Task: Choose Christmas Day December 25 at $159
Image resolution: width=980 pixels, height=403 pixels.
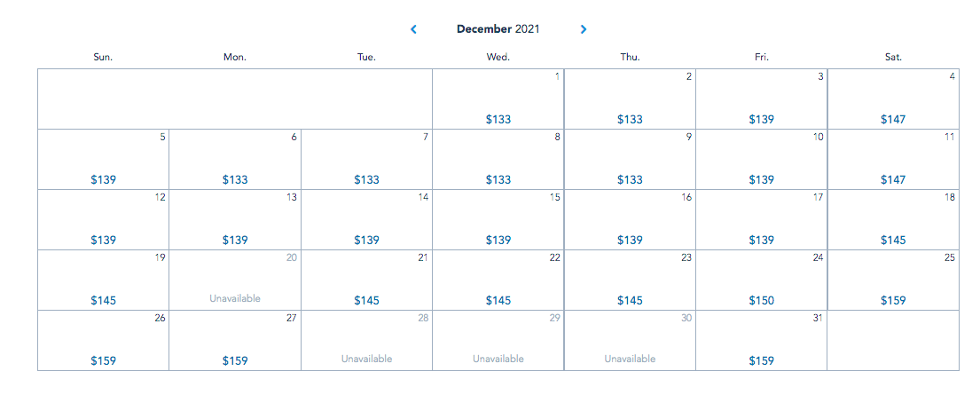Action: [x=893, y=281]
